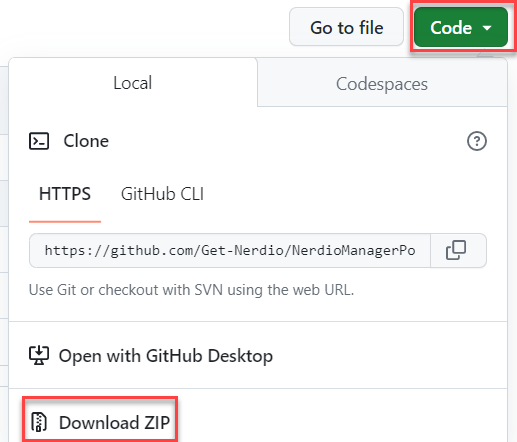The height and width of the screenshot is (442, 517).
Task: Switch to the Local tab
Action: pyautogui.click(x=133, y=82)
